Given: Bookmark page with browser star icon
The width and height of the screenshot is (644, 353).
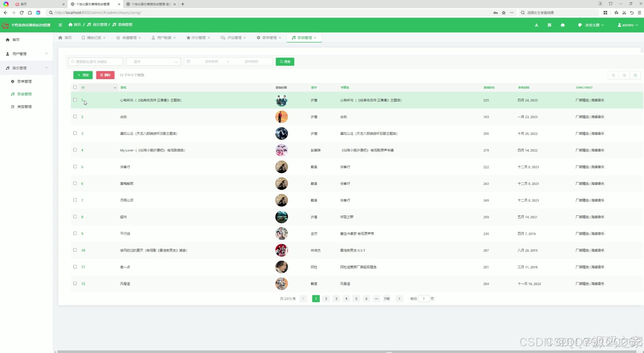Looking at the screenshot, I should pos(504,13).
